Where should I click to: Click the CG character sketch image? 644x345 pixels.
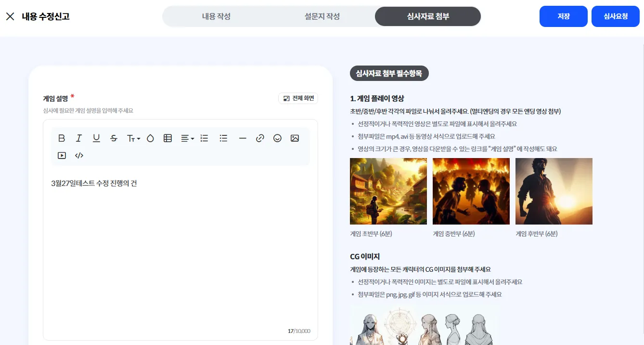point(422,325)
